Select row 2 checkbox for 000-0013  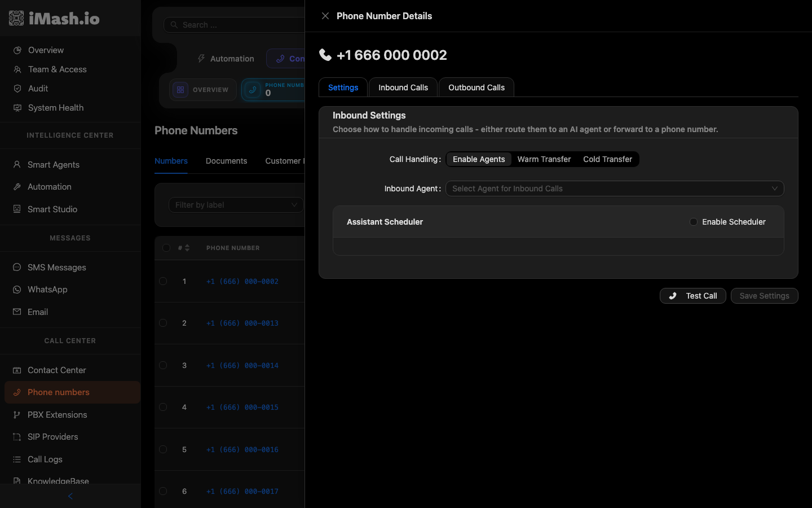[163, 323]
